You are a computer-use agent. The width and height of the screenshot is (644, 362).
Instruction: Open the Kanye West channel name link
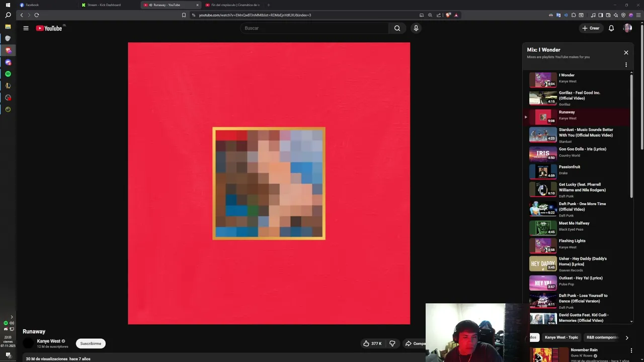click(48, 341)
